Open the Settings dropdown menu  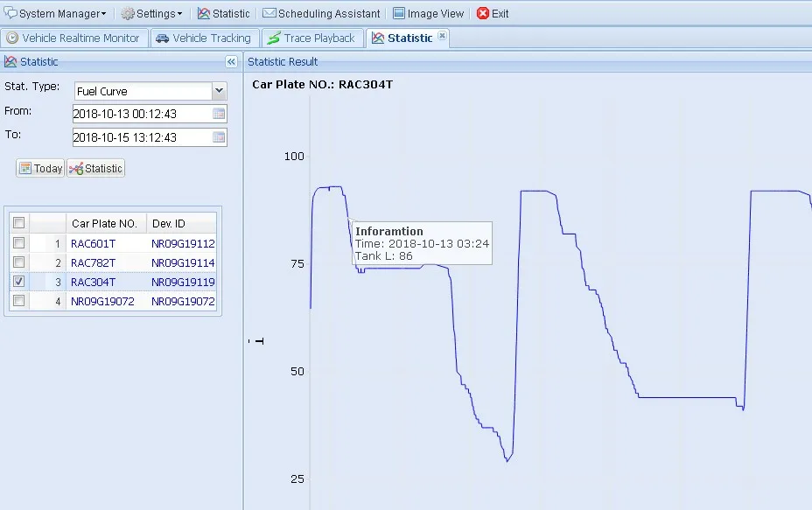coord(152,14)
